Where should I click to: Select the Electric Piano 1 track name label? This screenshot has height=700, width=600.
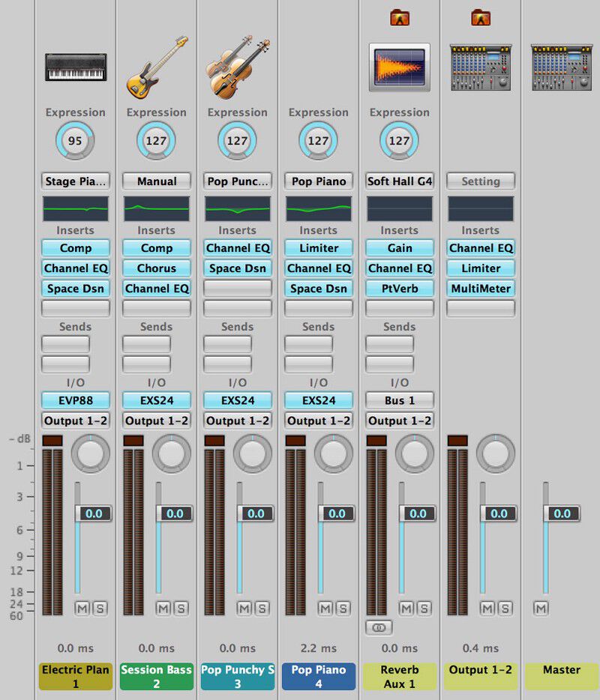pyautogui.click(x=76, y=676)
